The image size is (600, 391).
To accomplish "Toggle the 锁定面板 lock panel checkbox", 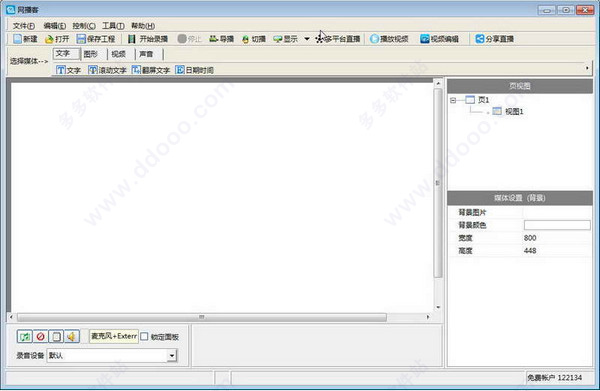I will [144, 336].
